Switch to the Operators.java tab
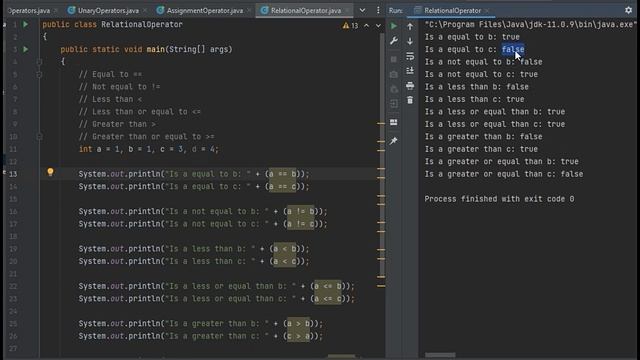This screenshot has height=360, width=640. pos(29,11)
